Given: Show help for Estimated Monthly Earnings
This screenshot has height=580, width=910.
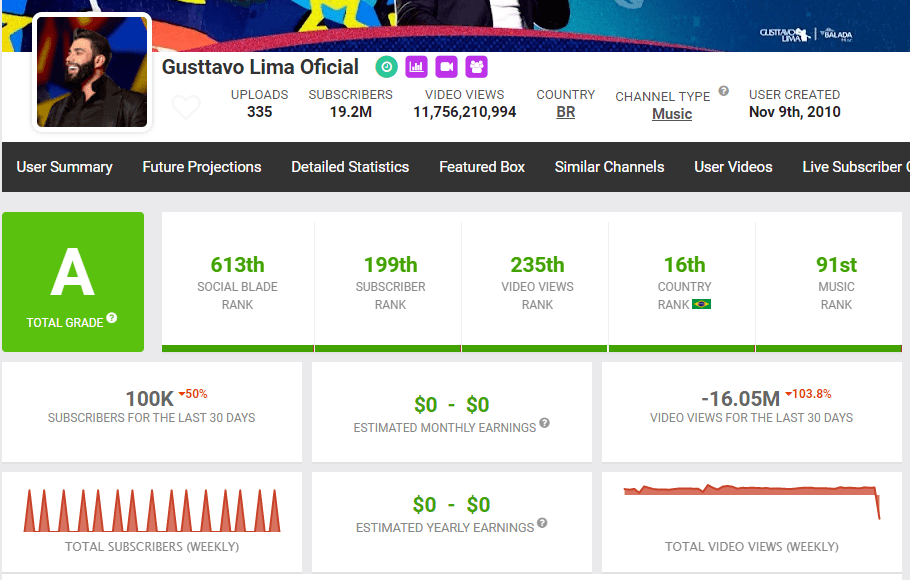Looking at the screenshot, I should pyautogui.click(x=544, y=423).
